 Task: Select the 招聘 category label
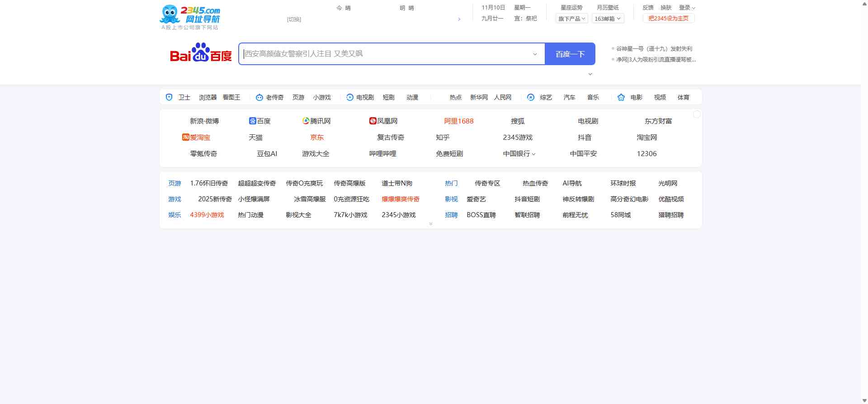(451, 215)
